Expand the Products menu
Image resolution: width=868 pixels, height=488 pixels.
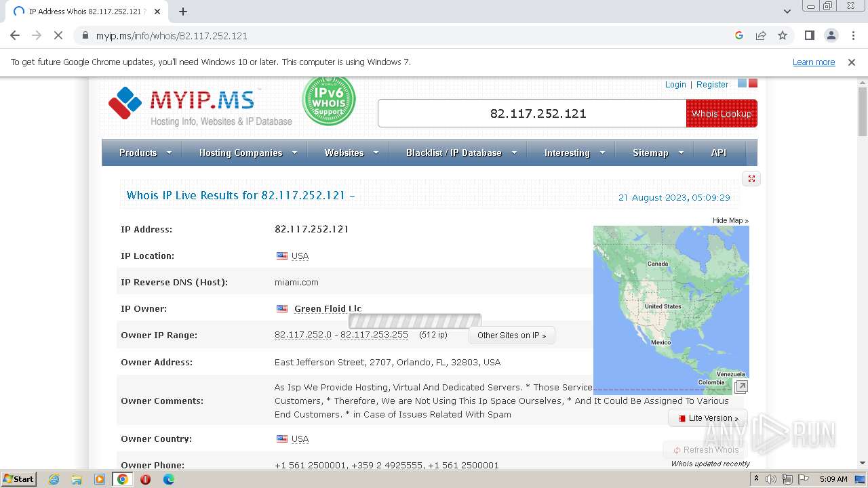pyautogui.click(x=145, y=153)
